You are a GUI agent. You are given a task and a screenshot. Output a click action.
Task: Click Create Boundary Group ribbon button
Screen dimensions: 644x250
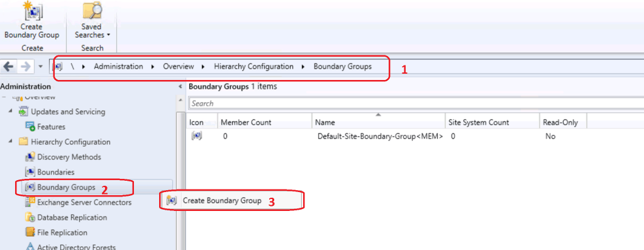pos(31,20)
